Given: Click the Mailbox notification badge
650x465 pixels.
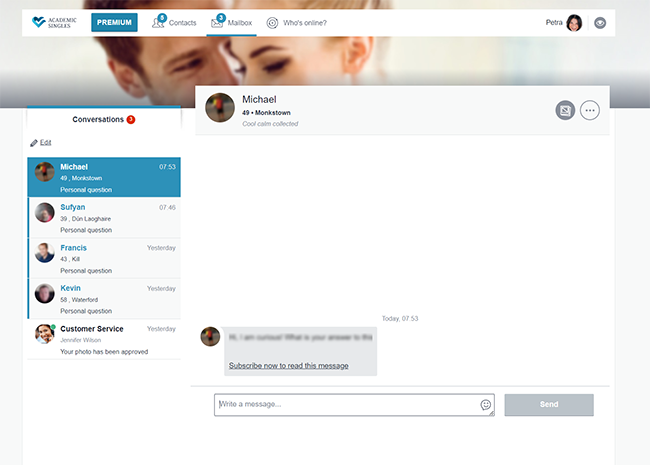Looking at the screenshot, I should [x=221, y=18].
